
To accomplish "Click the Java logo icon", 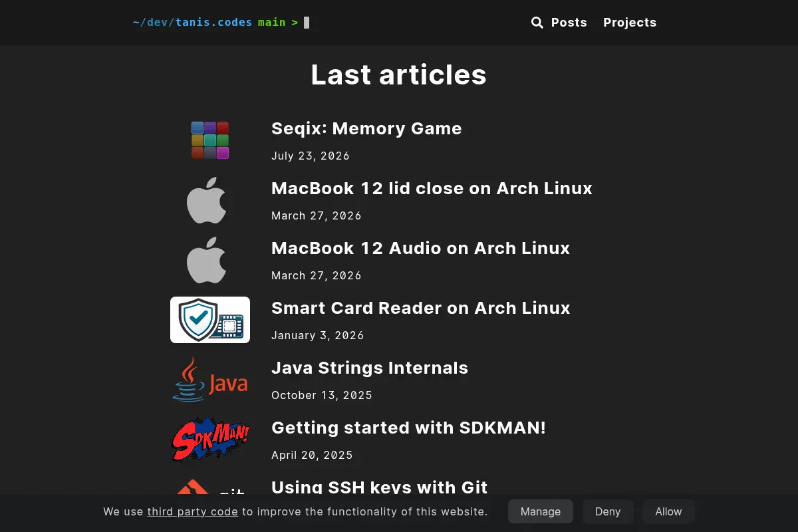I will coord(210,380).
